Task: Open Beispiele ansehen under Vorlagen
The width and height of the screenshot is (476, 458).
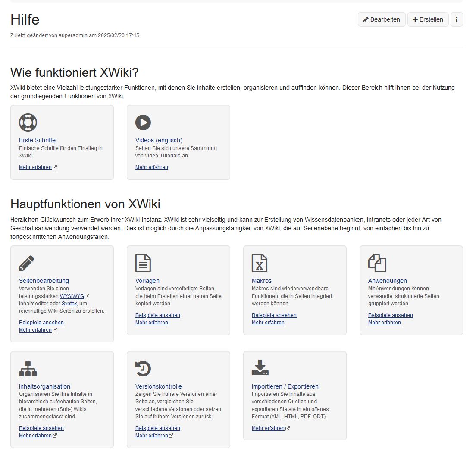Action: click(157, 315)
